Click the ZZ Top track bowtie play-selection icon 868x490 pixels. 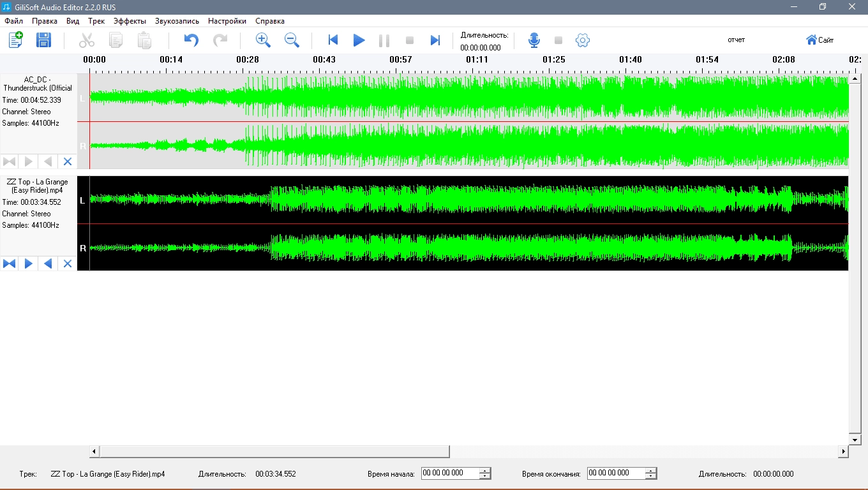click(10, 264)
